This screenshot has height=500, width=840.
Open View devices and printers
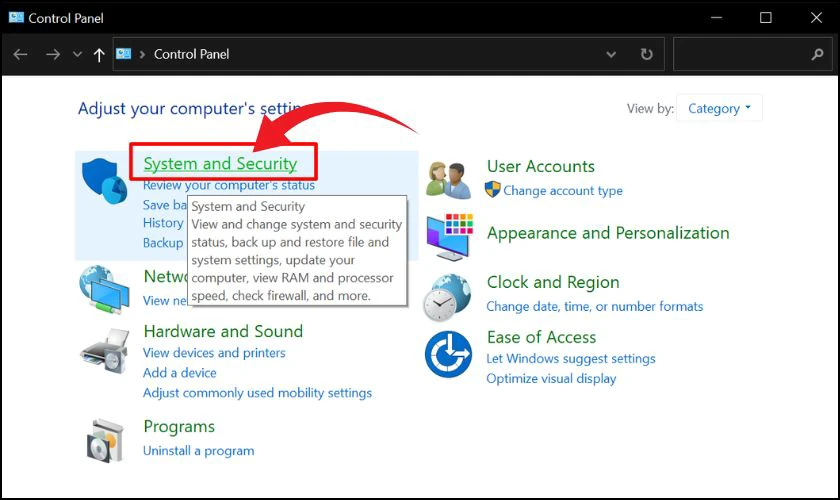point(214,353)
